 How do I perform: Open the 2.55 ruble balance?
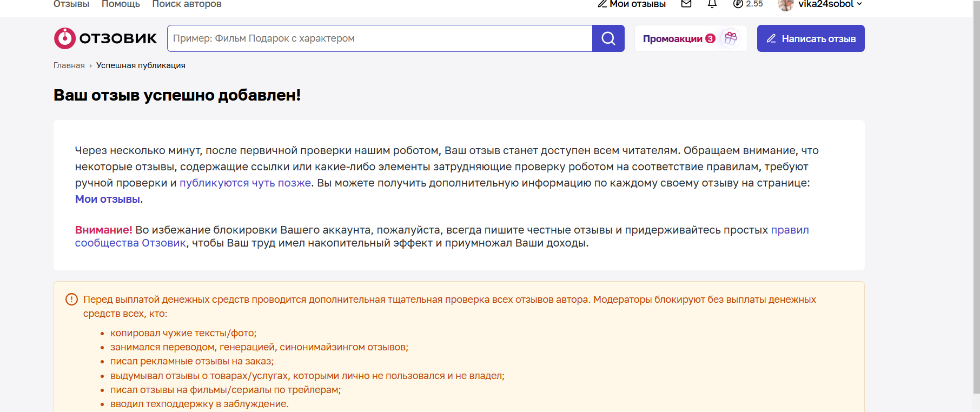[748, 4]
